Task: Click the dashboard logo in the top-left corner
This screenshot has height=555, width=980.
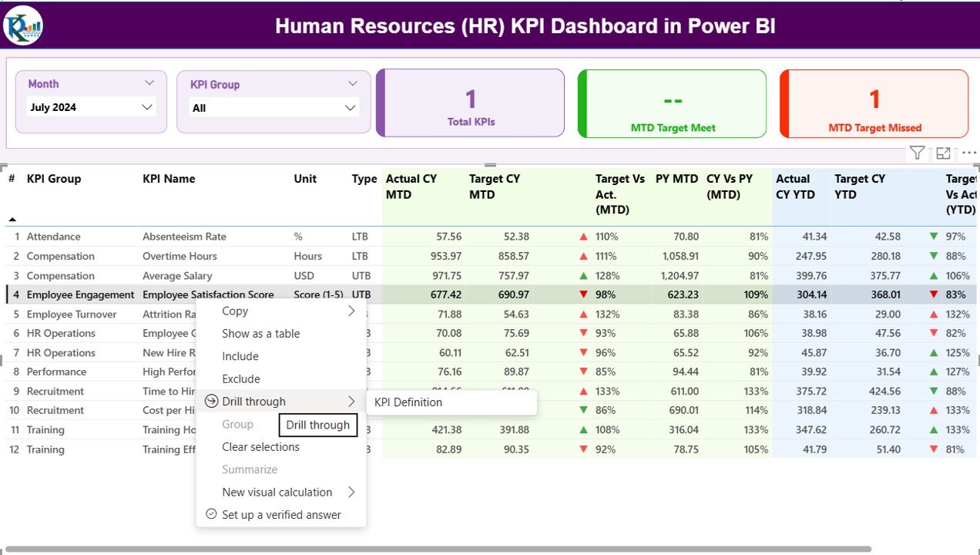Action: point(22,24)
